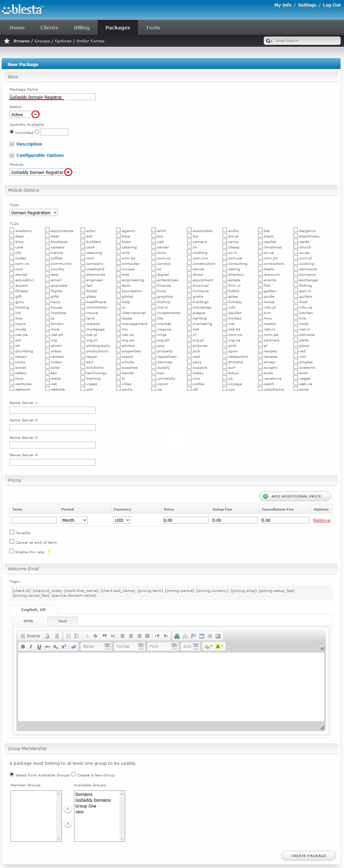The image size is (344, 868).
Task: Check the .org TLD checkbox
Action: 47,339
